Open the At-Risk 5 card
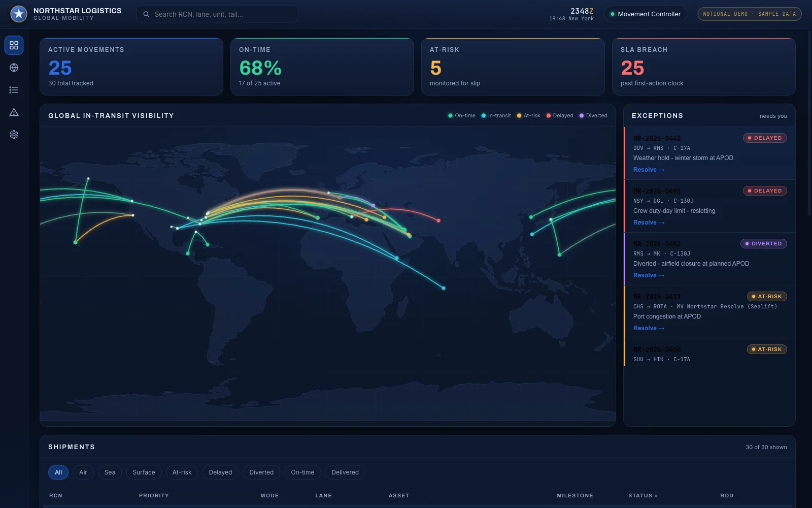This screenshot has height=508, width=812. click(x=513, y=67)
